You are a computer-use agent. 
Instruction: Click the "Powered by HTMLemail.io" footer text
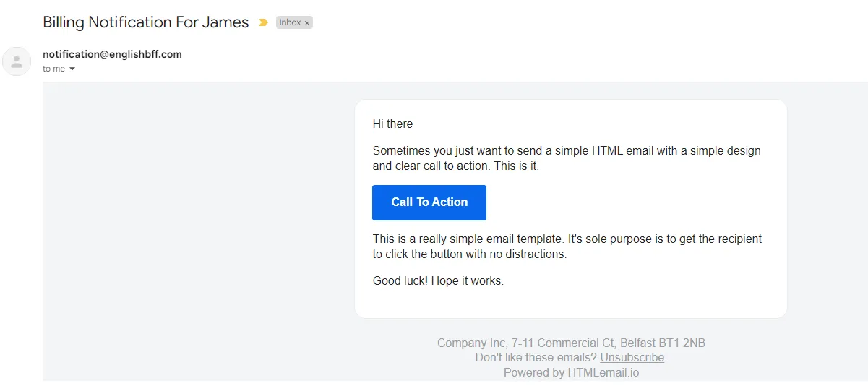(x=571, y=373)
